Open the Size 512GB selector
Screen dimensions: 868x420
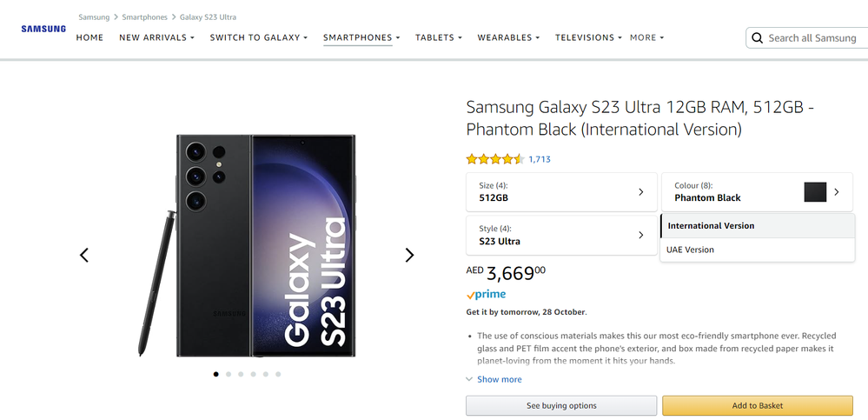[x=561, y=191]
